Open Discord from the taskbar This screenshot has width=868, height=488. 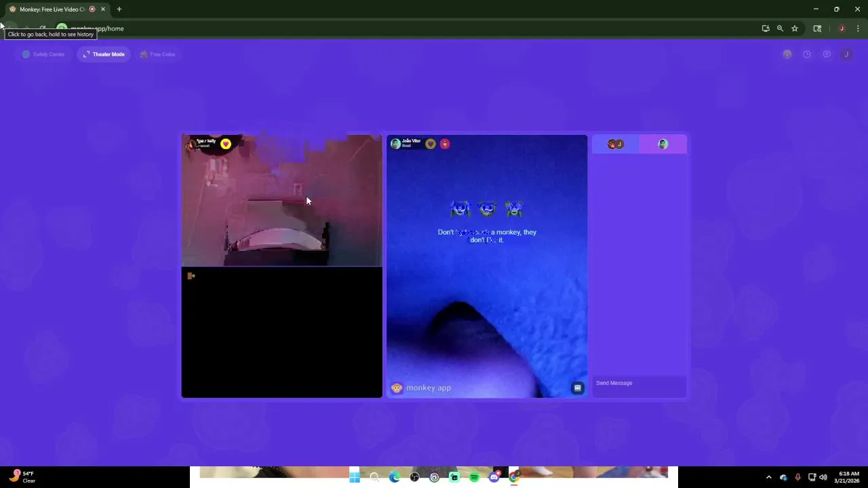pyautogui.click(x=494, y=477)
